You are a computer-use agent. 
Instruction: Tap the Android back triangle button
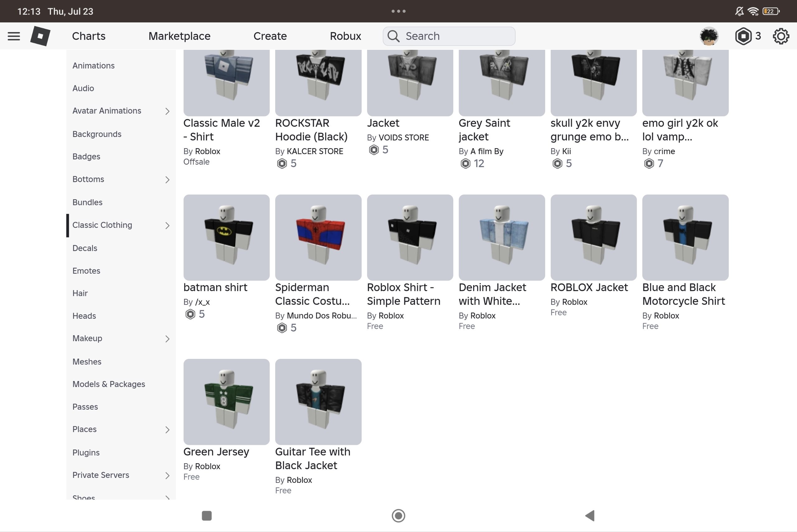tap(590, 516)
